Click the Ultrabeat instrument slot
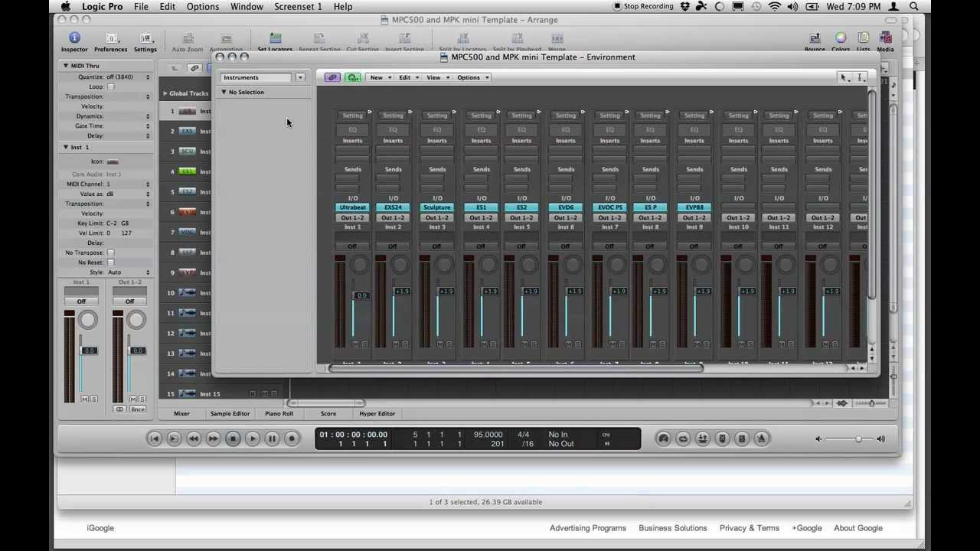The image size is (980, 551). pyautogui.click(x=353, y=207)
